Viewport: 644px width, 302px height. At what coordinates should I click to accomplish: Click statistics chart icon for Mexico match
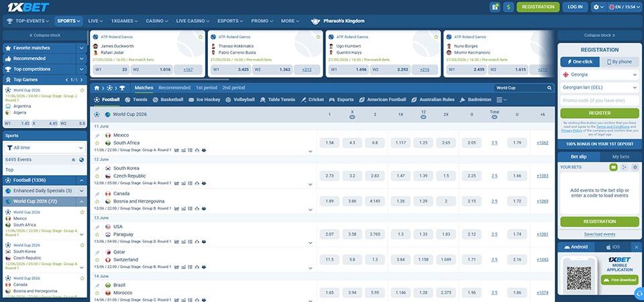point(176,150)
